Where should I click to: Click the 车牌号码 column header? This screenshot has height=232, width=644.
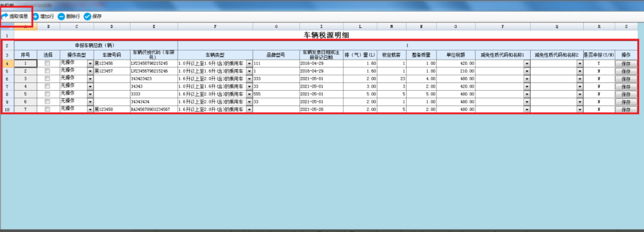(112, 55)
